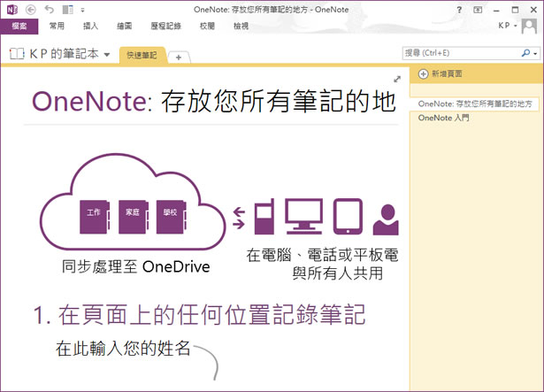Click the tablet device graphic
Screen dimensions: 544x392
point(348,216)
